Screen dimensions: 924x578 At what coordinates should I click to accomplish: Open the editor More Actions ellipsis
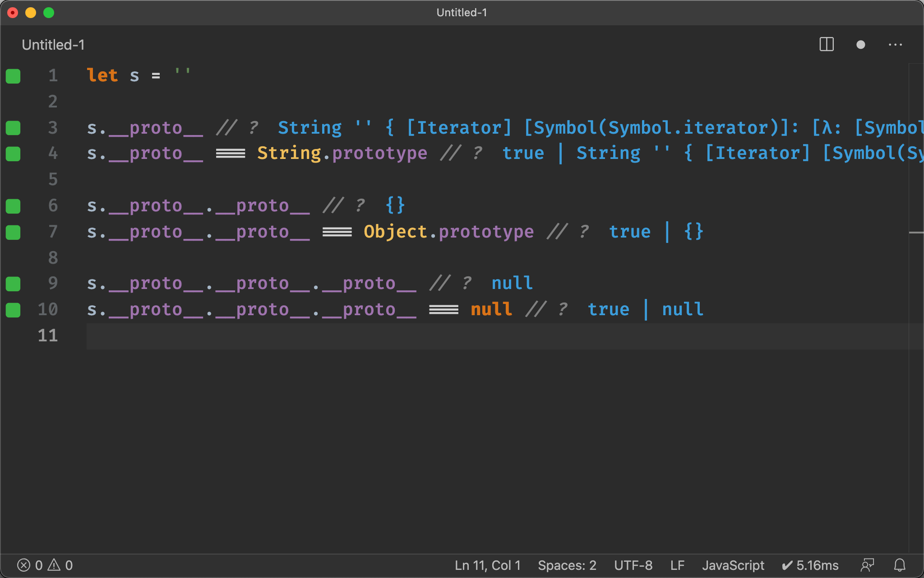[x=895, y=45]
